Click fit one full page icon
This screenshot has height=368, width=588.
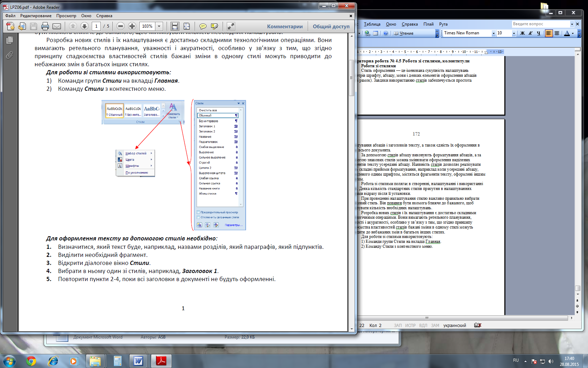click(187, 26)
